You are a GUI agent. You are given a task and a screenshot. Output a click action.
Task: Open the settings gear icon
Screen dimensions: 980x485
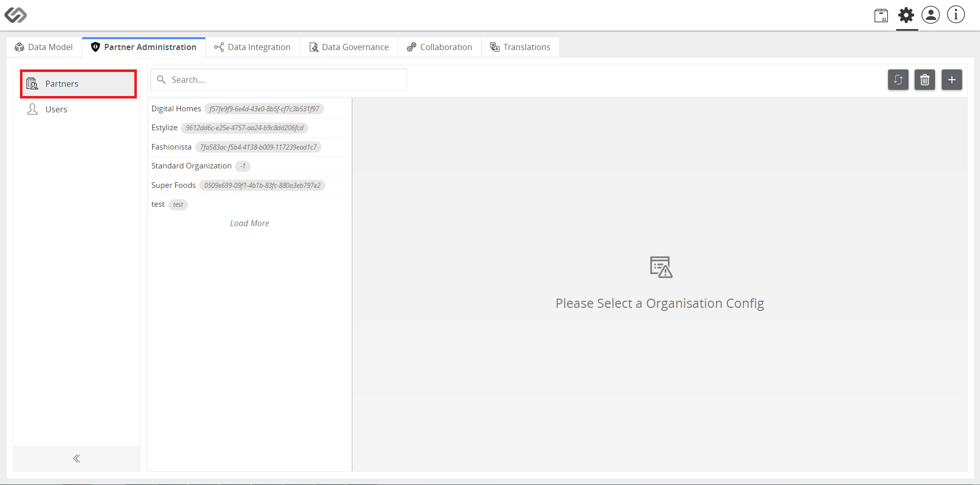click(x=906, y=15)
